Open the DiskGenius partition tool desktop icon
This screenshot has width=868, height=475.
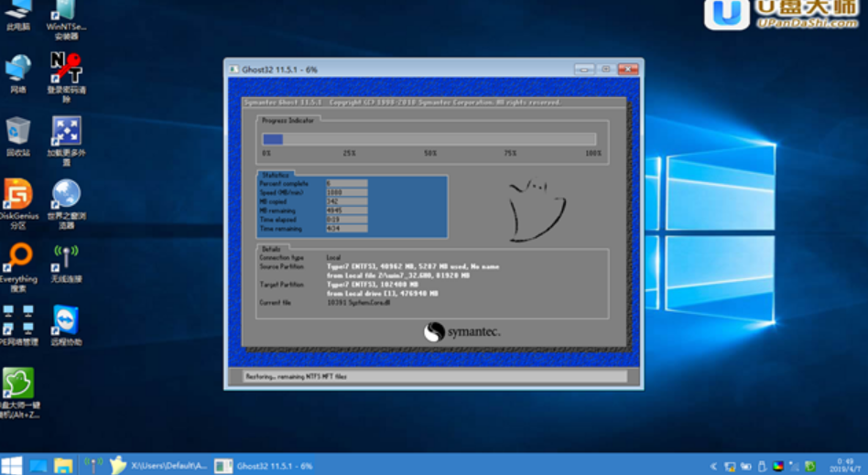17,195
